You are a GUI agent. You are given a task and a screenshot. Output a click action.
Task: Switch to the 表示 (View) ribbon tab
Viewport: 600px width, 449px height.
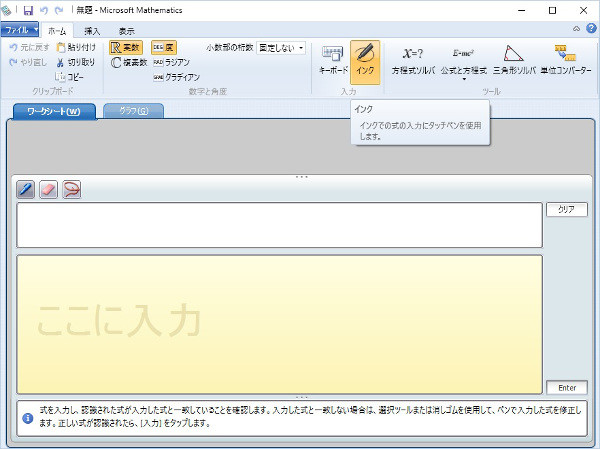pyautogui.click(x=126, y=31)
